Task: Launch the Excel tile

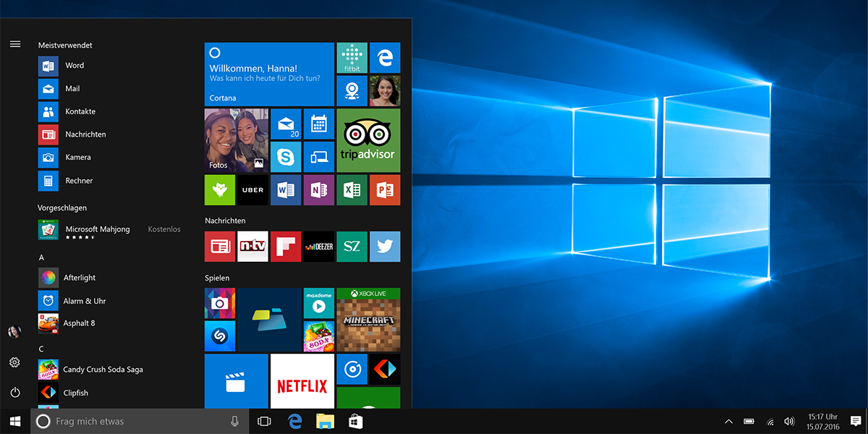Action: (352, 190)
